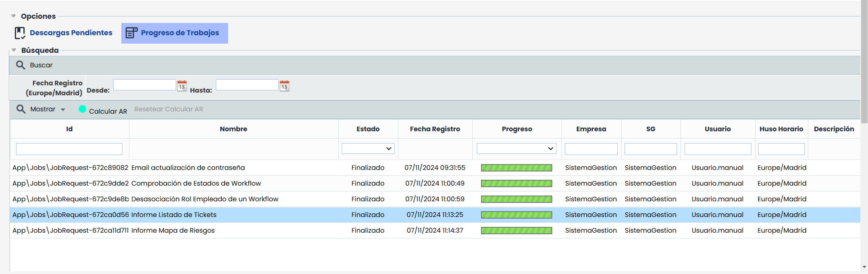The image size is (868, 274).
Task: Click progress bar of Informe Mapa de Riesgos
Action: [516, 230]
